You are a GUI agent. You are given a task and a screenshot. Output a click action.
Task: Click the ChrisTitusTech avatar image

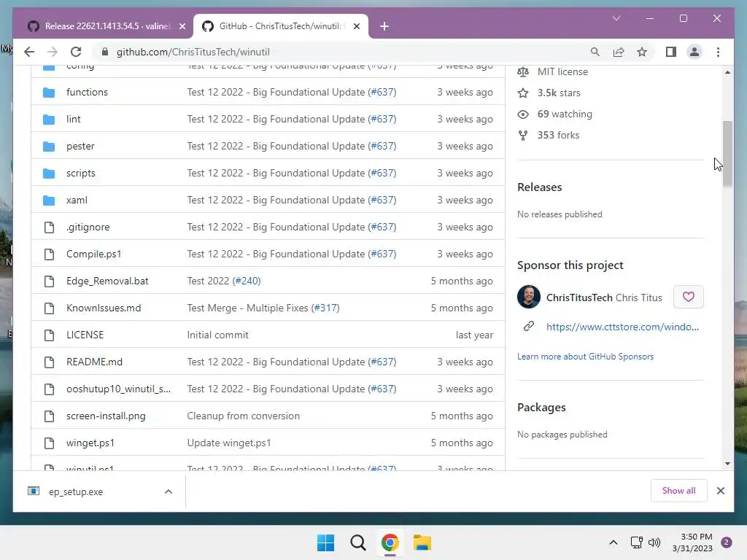point(529,297)
